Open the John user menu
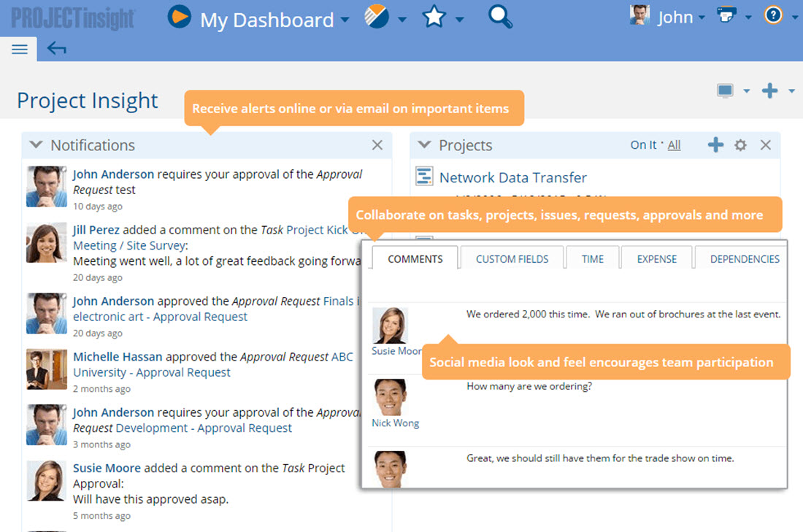803x532 pixels. (x=675, y=17)
